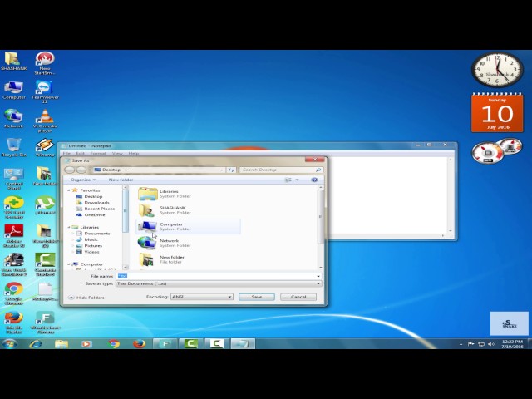This screenshot has width=532, height=399.
Task: Open File Explorer from the taskbar
Action: coord(61,343)
